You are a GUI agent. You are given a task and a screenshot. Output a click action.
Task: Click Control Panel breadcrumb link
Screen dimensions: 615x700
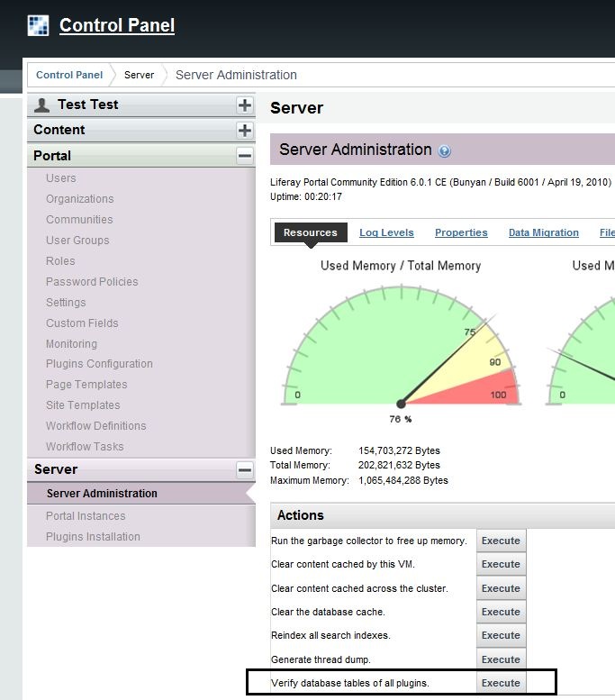pyautogui.click(x=69, y=75)
